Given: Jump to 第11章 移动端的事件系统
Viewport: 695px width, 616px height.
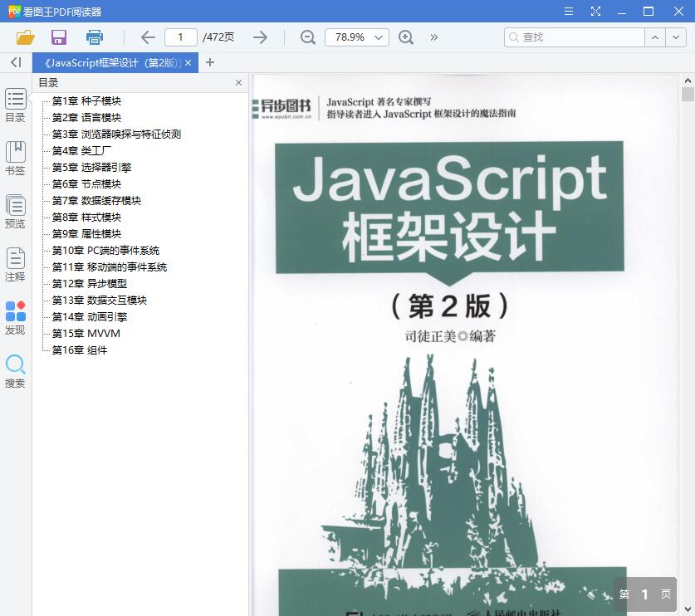Looking at the screenshot, I should (110, 267).
